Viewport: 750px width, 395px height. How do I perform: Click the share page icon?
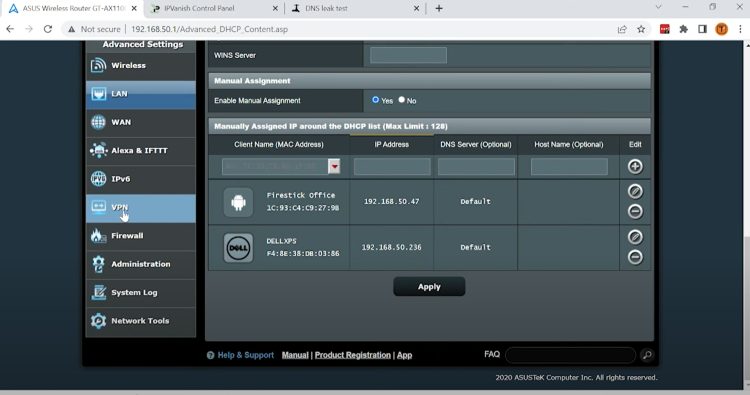(x=622, y=29)
